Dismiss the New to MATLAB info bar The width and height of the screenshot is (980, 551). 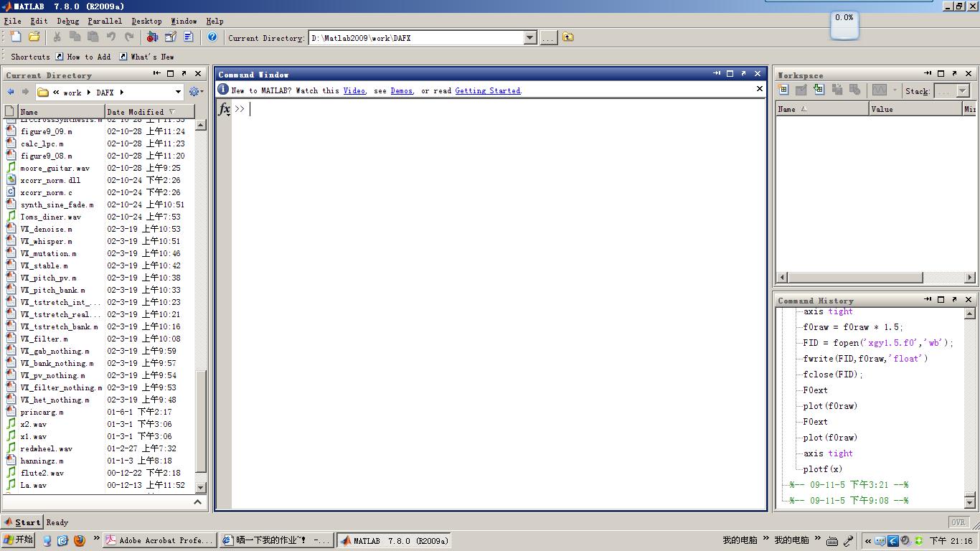coord(760,89)
